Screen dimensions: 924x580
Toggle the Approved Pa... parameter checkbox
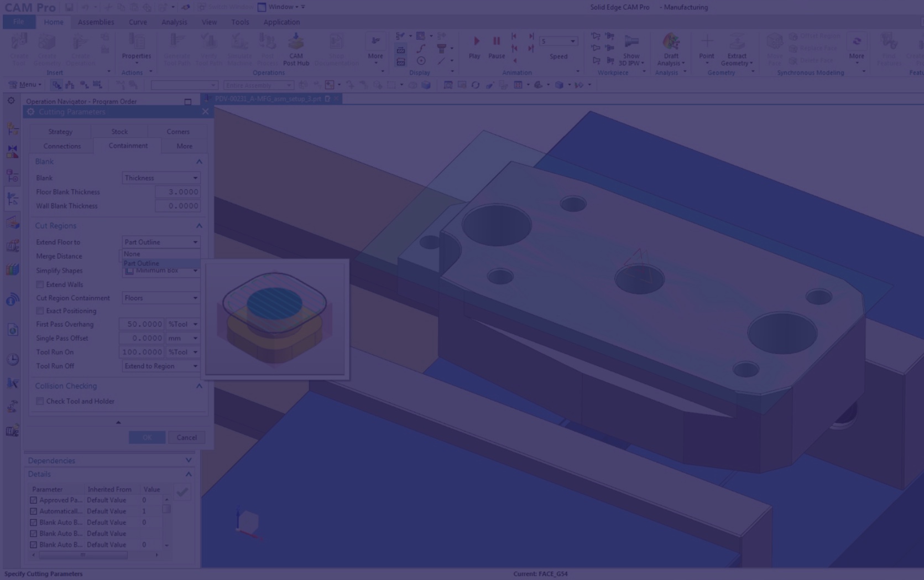click(33, 500)
